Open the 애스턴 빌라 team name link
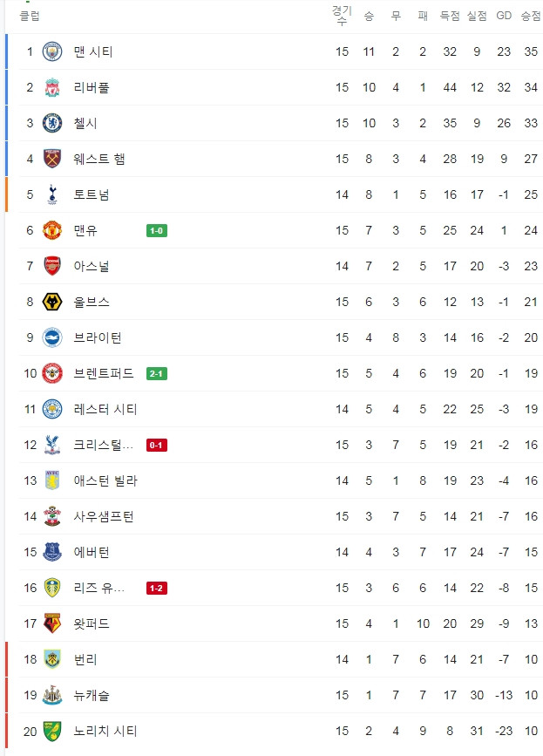 (105, 480)
